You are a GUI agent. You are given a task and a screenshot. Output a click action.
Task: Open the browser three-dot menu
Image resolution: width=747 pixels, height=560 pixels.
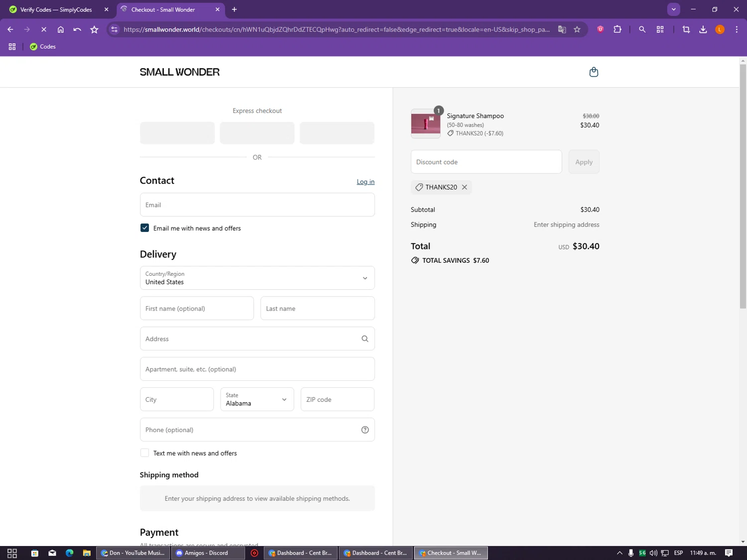pyautogui.click(x=737, y=29)
